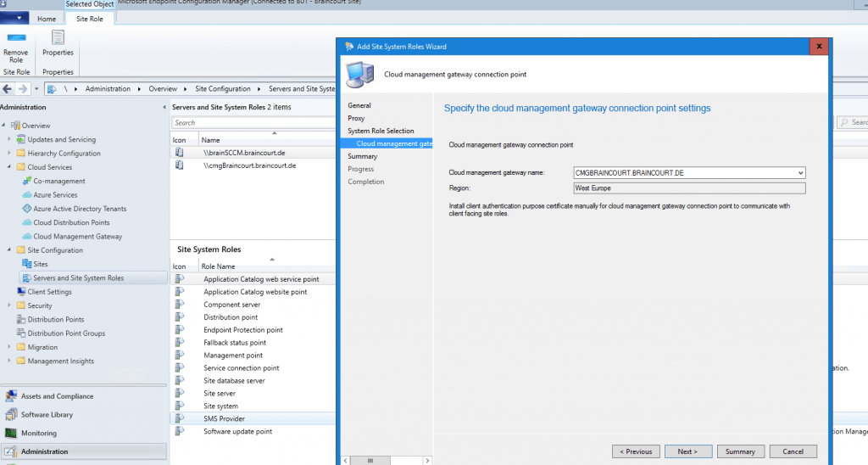Click Site Configuration in the breadcrumb

coord(223,89)
